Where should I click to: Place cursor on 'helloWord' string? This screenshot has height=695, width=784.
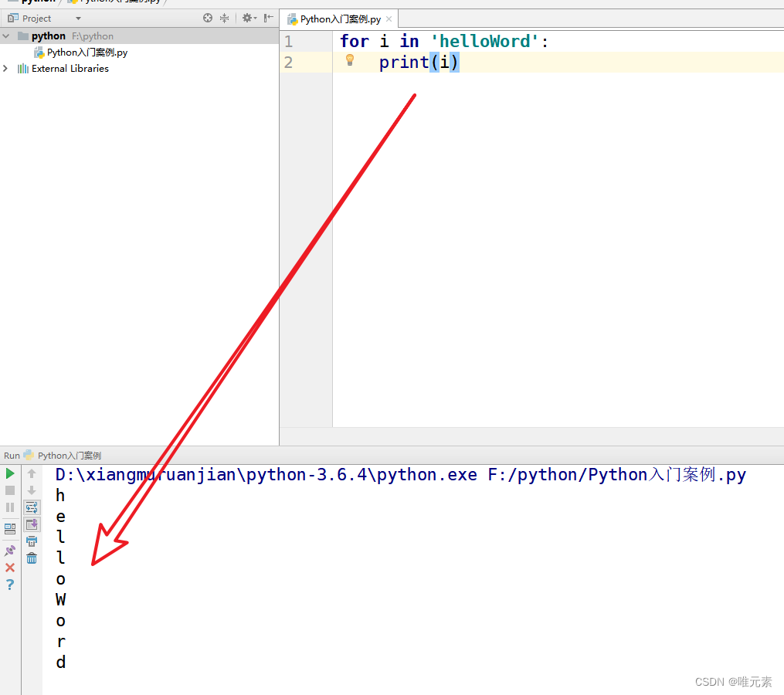click(484, 41)
